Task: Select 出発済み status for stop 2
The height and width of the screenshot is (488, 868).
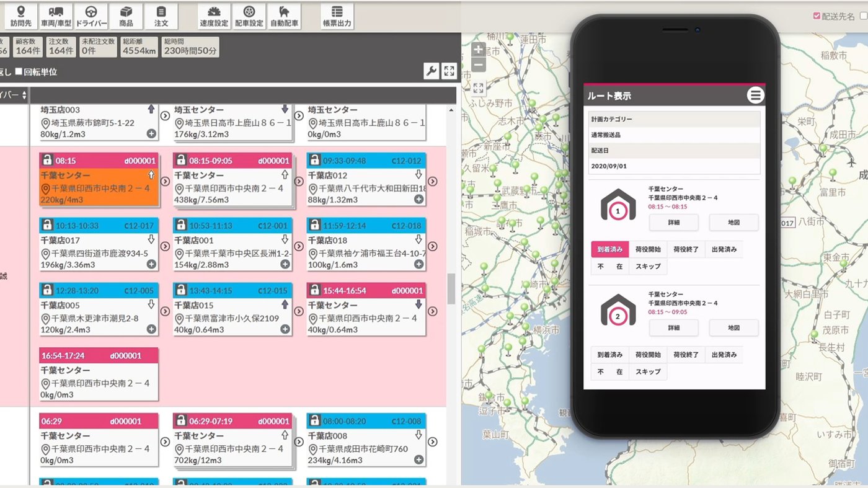Action: click(x=724, y=355)
